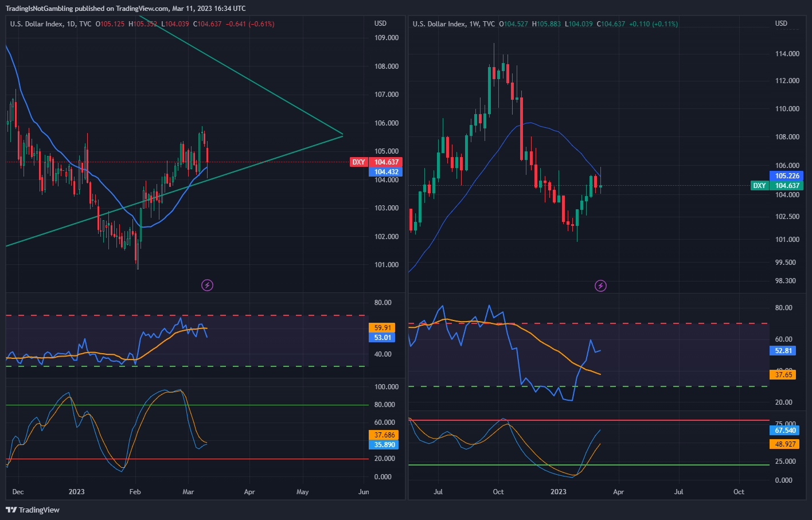The height and width of the screenshot is (520, 812).
Task: Click the orange 48.927 stochastic tag on the weekly chart
Action: (x=785, y=444)
